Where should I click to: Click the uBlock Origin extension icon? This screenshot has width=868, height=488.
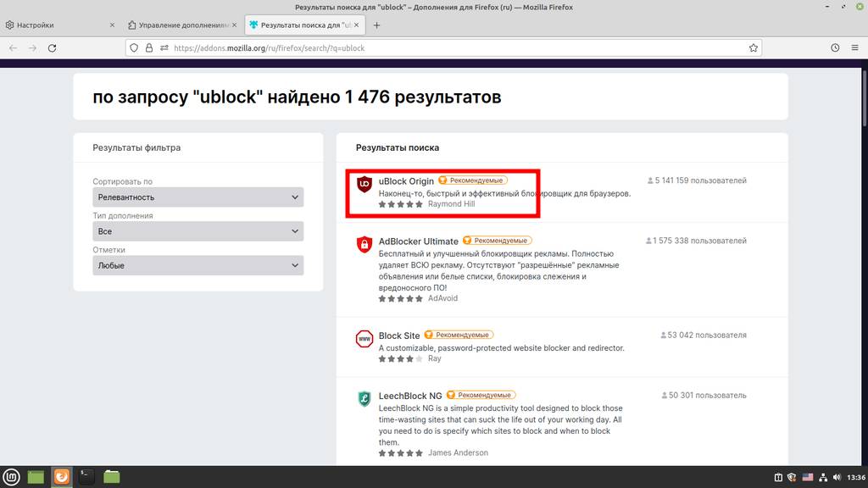[364, 184]
